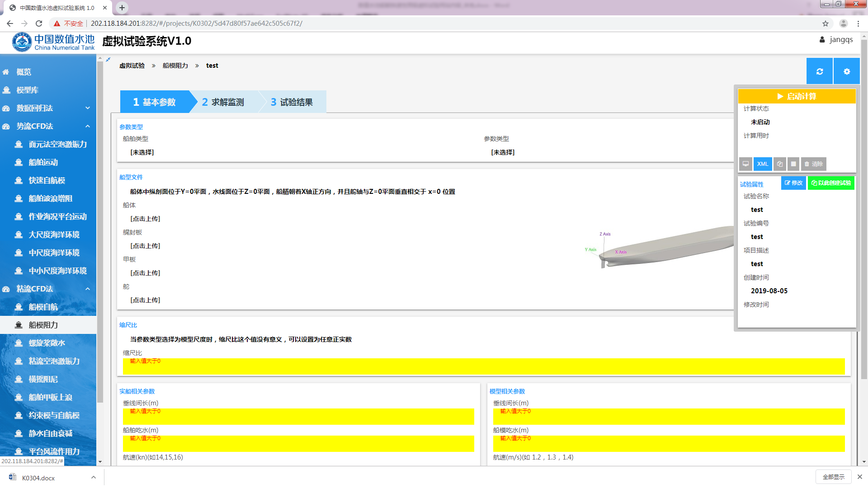Bookmark this page with star icon
This screenshot has height=488, width=868.
(x=825, y=23)
